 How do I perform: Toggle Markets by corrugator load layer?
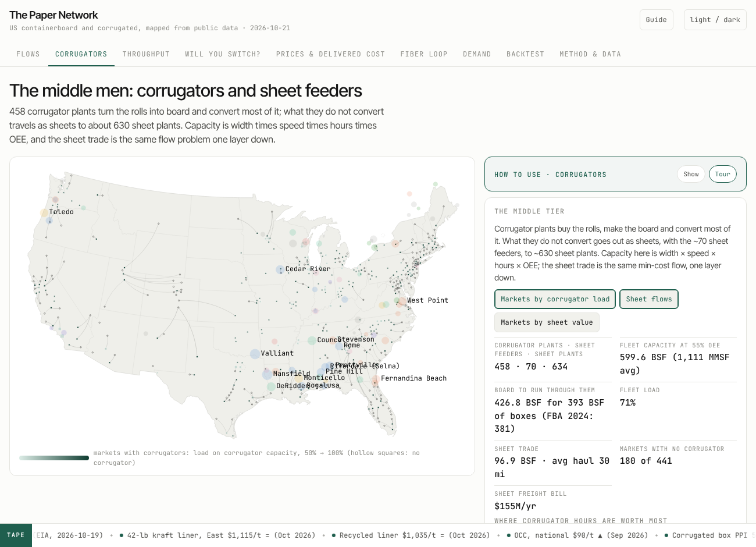pyautogui.click(x=555, y=299)
